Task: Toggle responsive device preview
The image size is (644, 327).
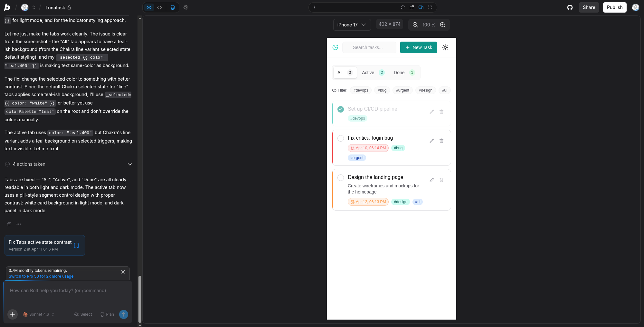Action: 421,7
